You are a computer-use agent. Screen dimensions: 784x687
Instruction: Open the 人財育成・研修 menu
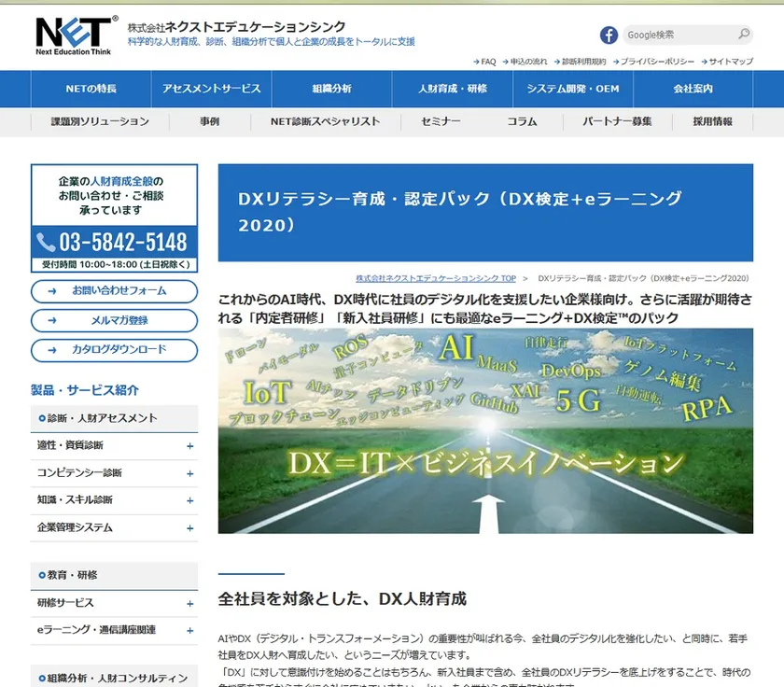(x=453, y=89)
